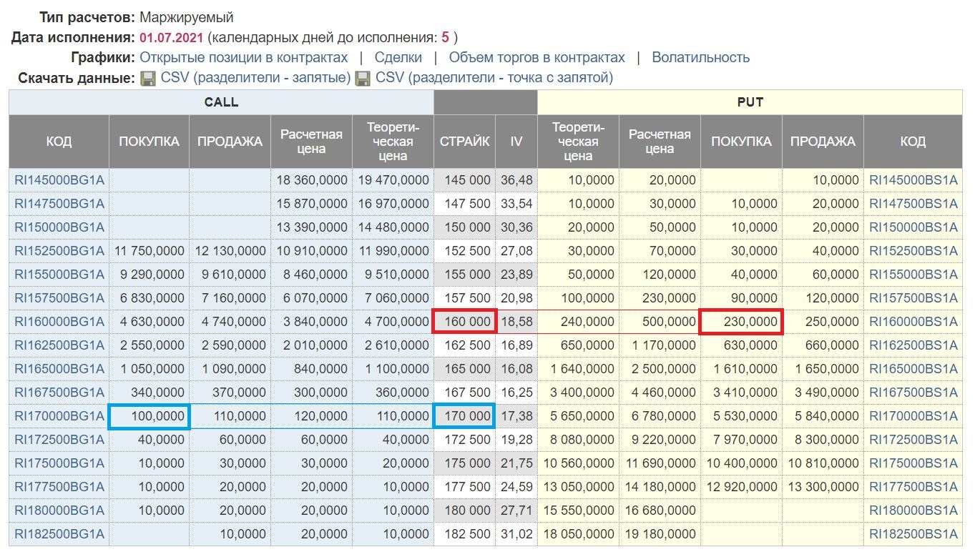Open put option RI150000BS1A
The width and height of the screenshot is (980, 557).
tap(913, 227)
